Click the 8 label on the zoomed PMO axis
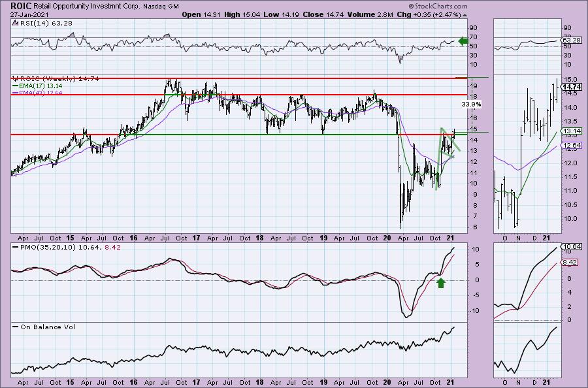This screenshot has width=588, height=388. click(x=569, y=265)
